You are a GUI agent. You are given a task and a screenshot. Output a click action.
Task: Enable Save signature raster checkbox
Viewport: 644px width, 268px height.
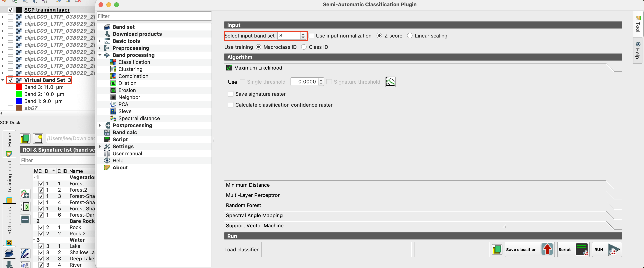tap(231, 94)
